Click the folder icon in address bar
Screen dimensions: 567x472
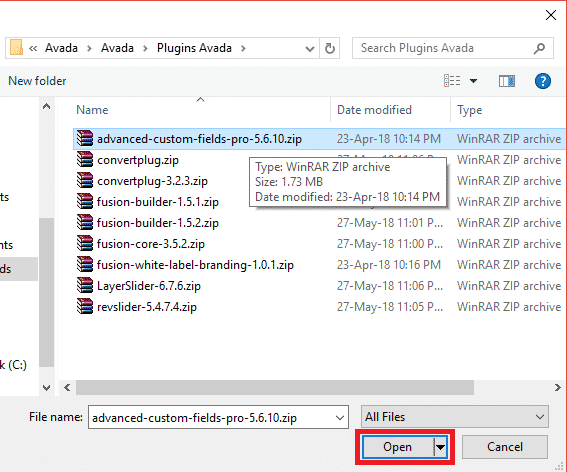pyautogui.click(x=16, y=48)
